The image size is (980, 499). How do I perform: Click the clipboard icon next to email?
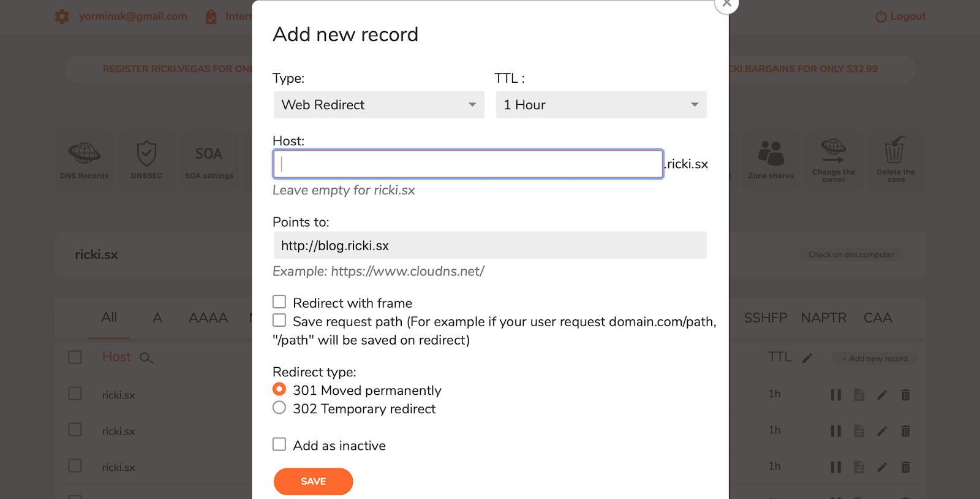(211, 17)
